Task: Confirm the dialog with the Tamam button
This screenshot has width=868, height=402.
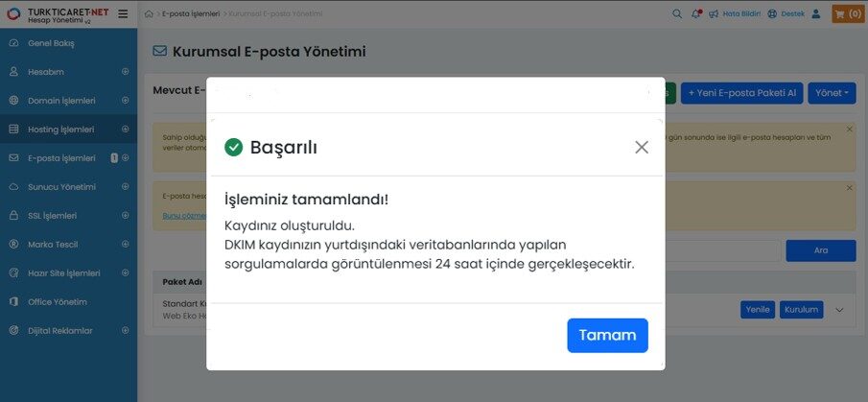Action: tap(607, 335)
